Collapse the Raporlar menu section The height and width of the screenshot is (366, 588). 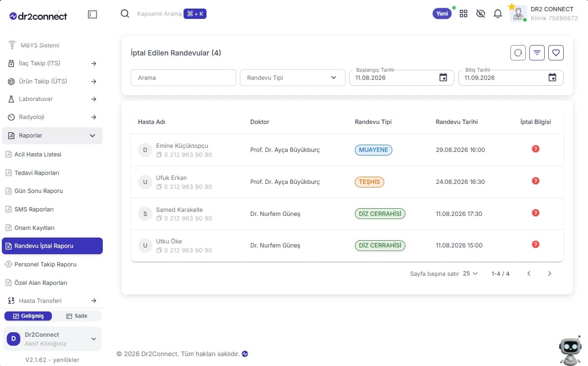pyautogui.click(x=52, y=136)
